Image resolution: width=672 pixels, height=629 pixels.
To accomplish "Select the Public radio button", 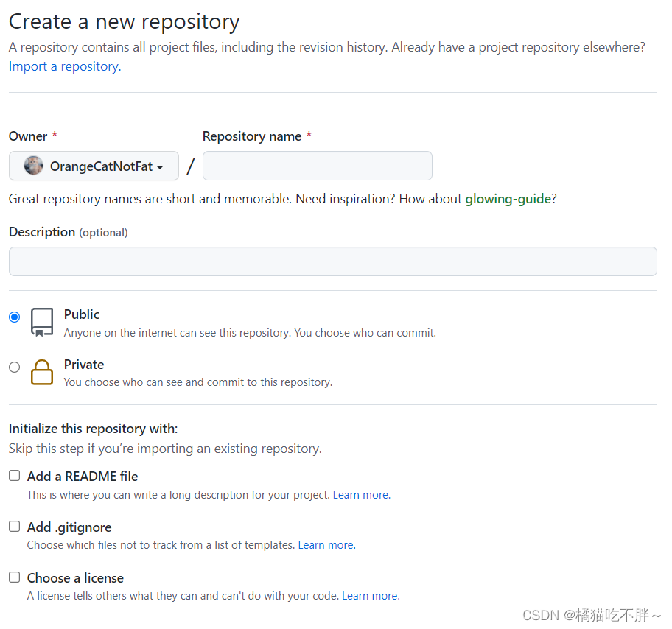I will [15, 317].
